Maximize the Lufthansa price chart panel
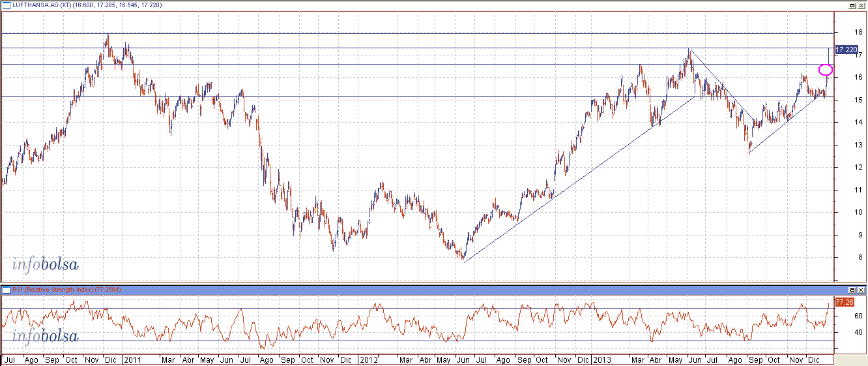This screenshot has width=868, height=366. coord(852,5)
